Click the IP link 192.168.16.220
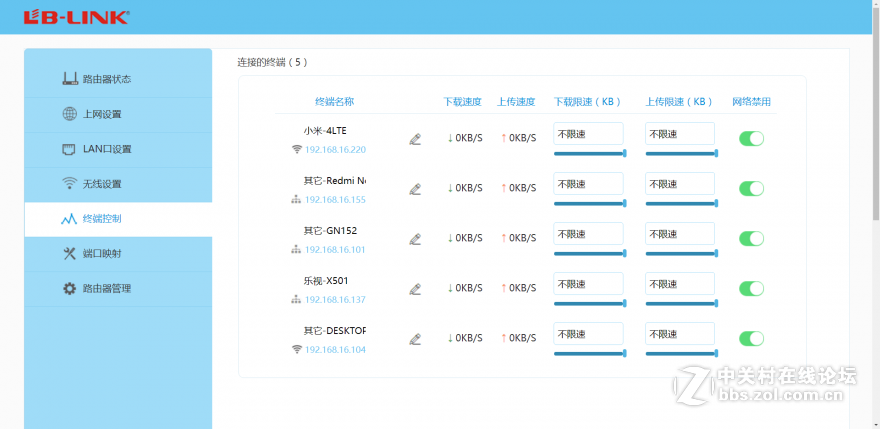This screenshot has height=429, width=880. pos(335,150)
